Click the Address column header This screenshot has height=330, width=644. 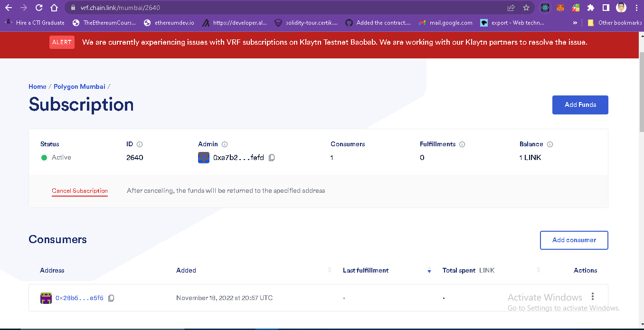(x=52, y=270)
